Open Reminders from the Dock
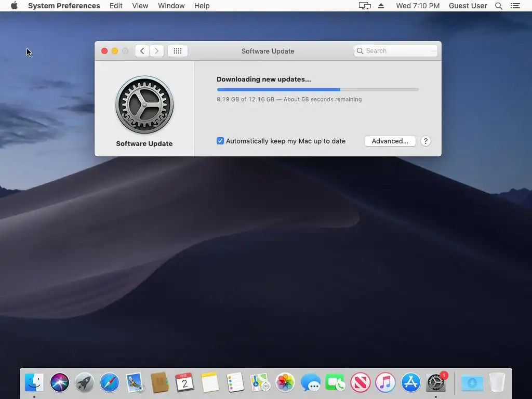This screenshot has width=532, height=399. pyautogui.click(x=235, y=382)
